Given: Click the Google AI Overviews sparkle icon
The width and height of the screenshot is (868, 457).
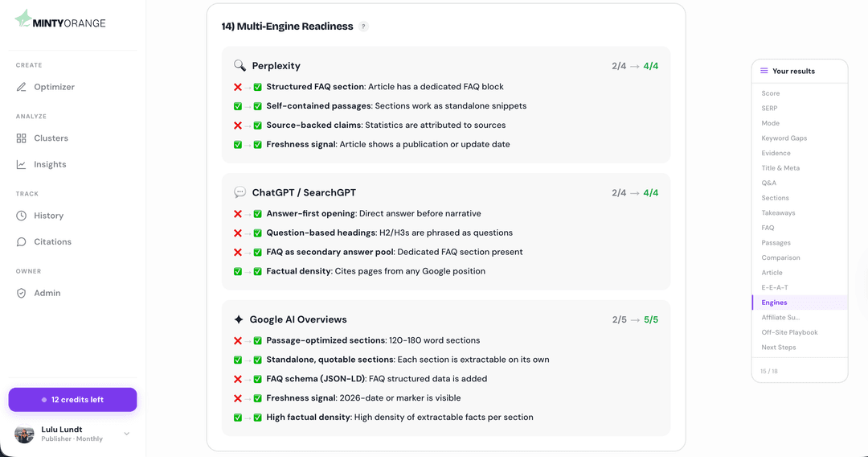Looking at the screenshot, I should (239, 319).
